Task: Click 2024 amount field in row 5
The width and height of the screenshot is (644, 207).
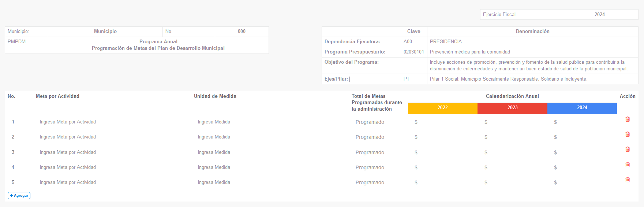Action: [582, 182]
